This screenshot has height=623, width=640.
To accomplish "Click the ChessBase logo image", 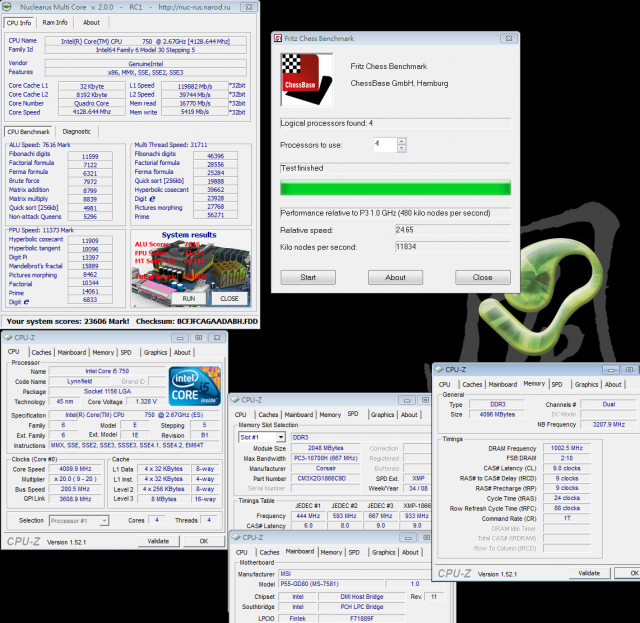I will [307, 80].
